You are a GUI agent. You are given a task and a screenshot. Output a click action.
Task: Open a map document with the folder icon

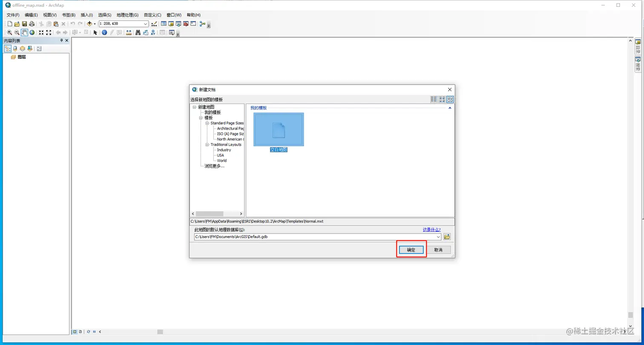point(17,24)
